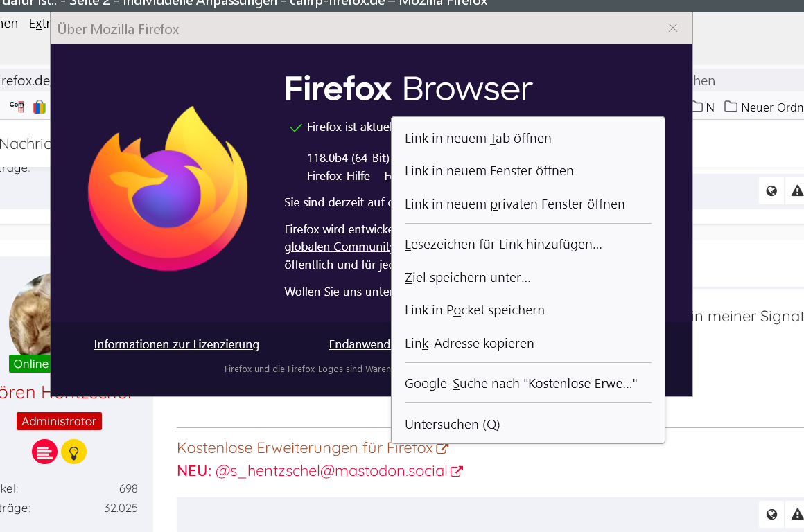The height and width of the screenshot is (532, 804).
Task: Click the lower globe share icon
Action: (771, 514)
